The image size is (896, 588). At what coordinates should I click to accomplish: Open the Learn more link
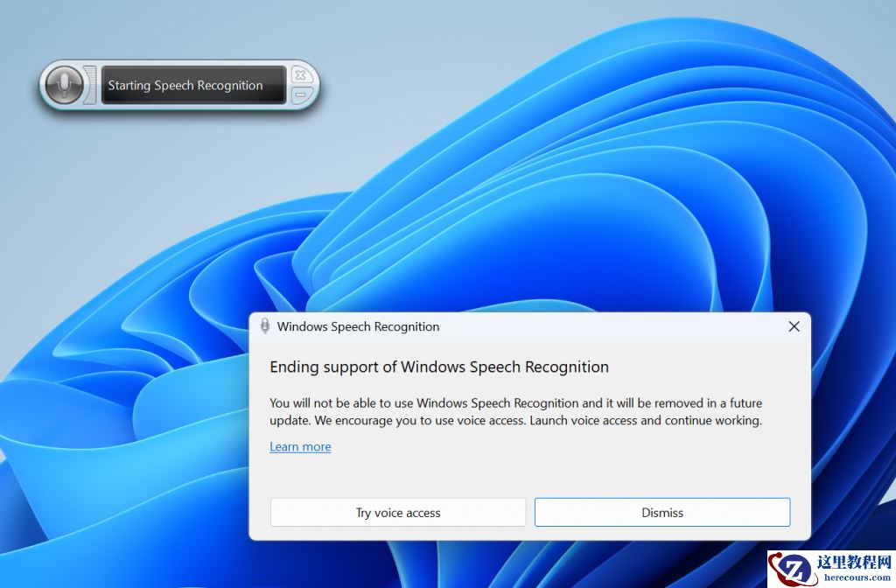click(x=300, y=446)
